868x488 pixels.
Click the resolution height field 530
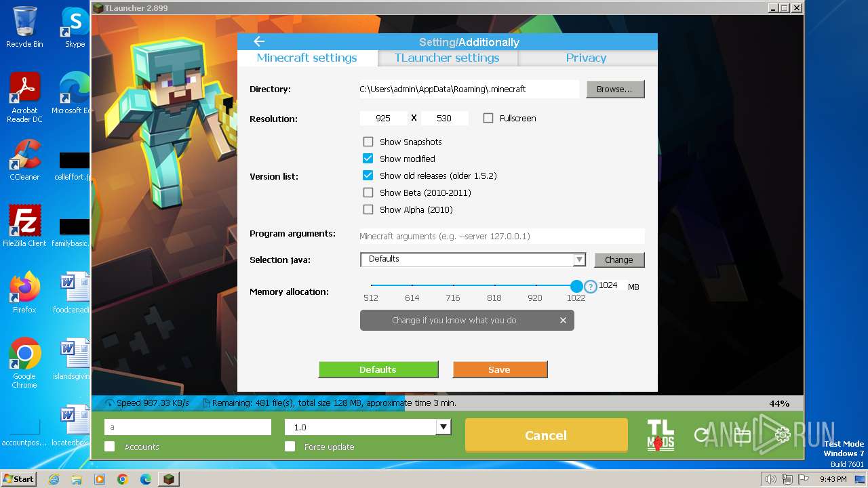click(444, 118)
